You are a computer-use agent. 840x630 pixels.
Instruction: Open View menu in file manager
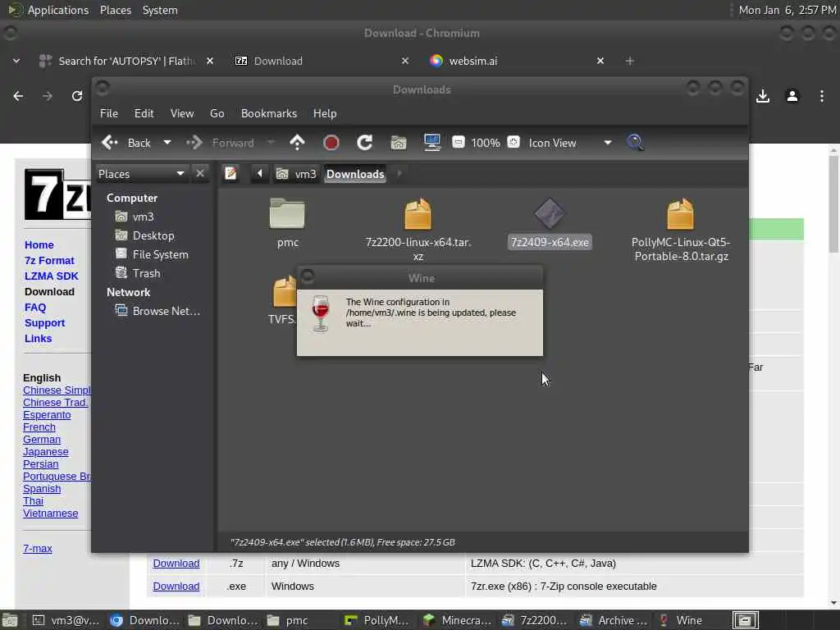182,113
